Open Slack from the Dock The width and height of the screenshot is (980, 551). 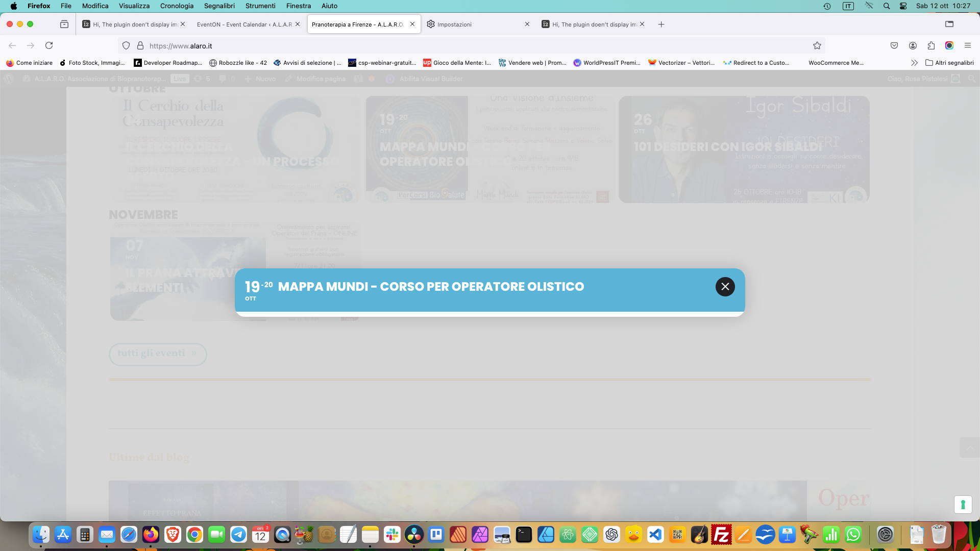(392, 535)
